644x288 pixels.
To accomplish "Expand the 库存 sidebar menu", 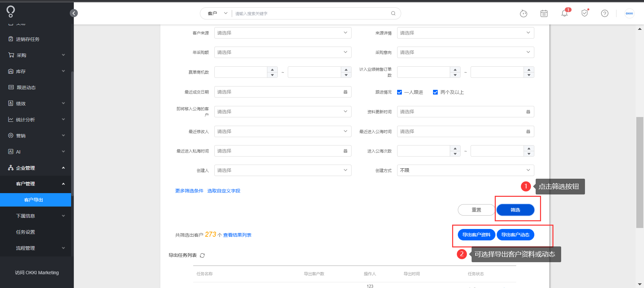I will 36,71.
